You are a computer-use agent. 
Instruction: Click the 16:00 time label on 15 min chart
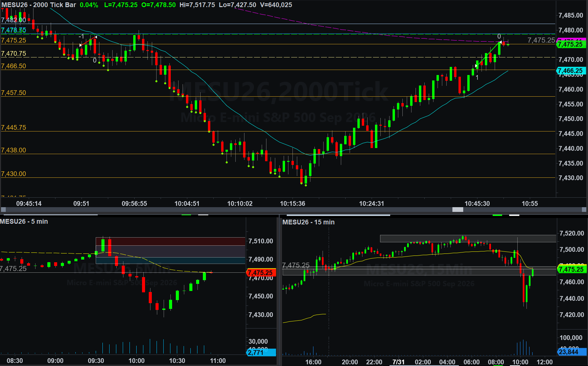(x=313, y=362)
